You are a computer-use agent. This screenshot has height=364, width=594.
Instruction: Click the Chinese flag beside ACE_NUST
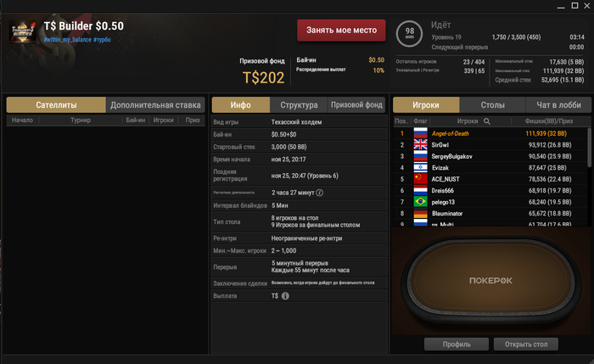[421, 179]
